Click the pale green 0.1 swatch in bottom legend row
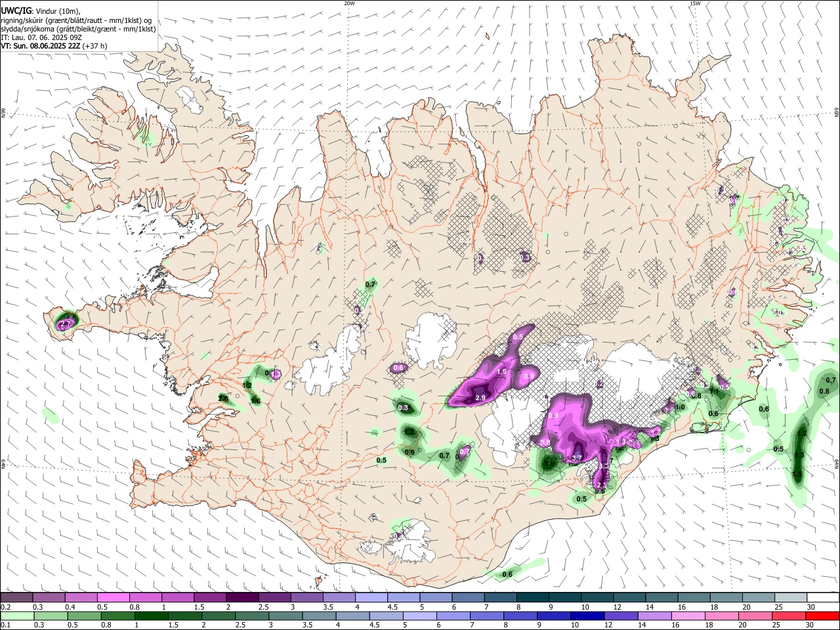 point(17,616)
